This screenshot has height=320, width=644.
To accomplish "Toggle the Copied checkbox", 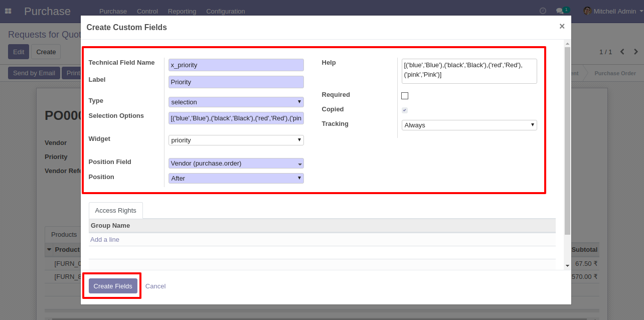I will 405,110.
